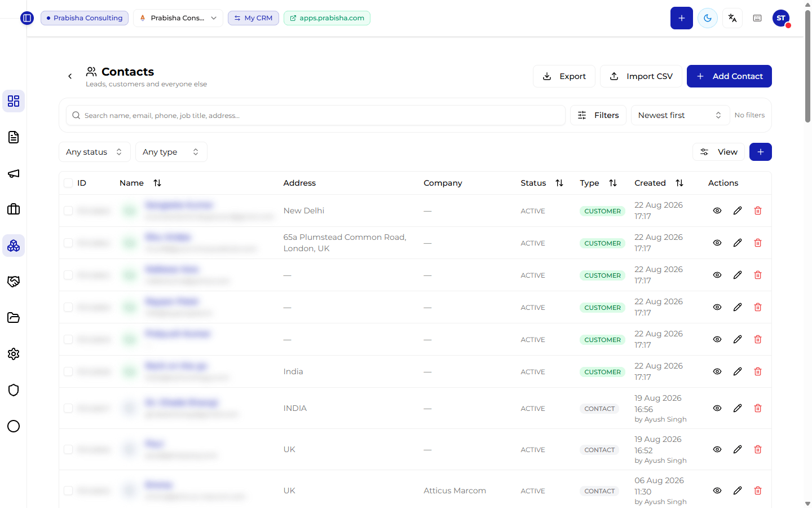Viewport: 812px width, 508px height.
Task: Check the INDIA contact row checkbox
Action: pyautogui.click(x=68, y=408)
